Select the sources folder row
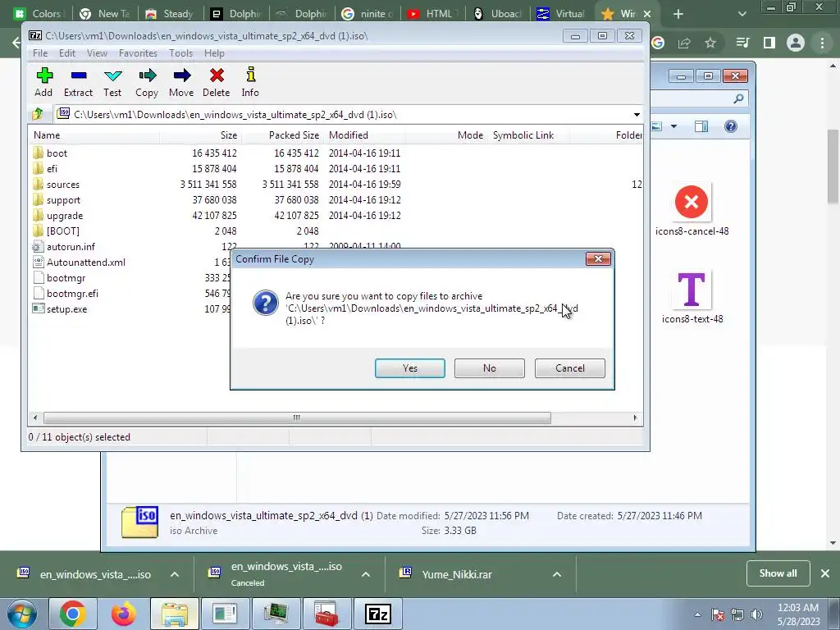840x630 pixels. [x=336, y=185]
